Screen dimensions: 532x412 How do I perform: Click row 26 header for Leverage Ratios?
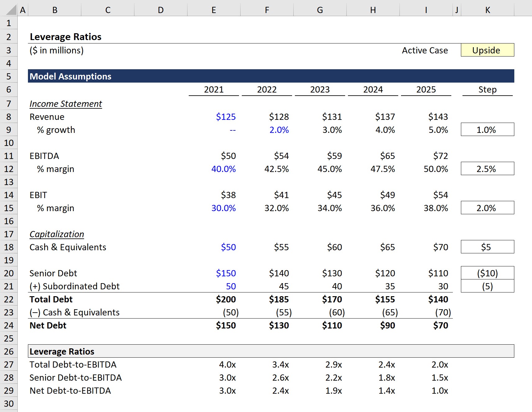coord(9,351)
